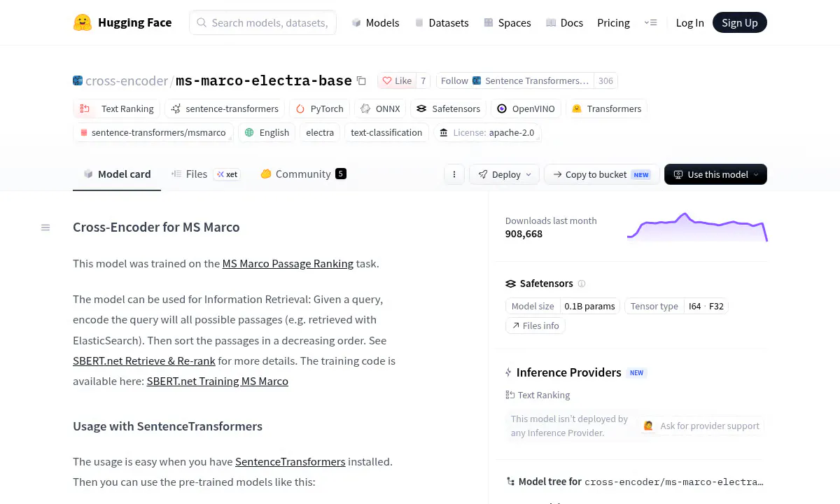Click the I64 tensor type value
Viewport: 840px width, 504px height.
[x=694, y=306]
